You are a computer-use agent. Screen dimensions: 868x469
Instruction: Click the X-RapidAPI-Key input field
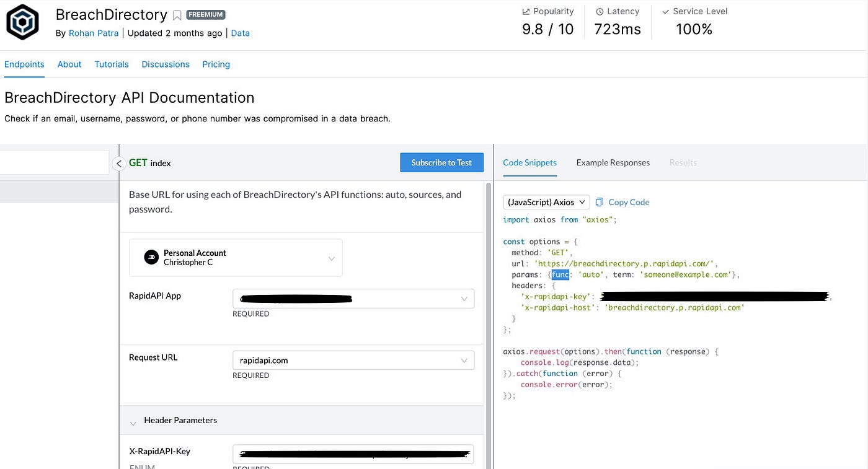click(353, 454)
